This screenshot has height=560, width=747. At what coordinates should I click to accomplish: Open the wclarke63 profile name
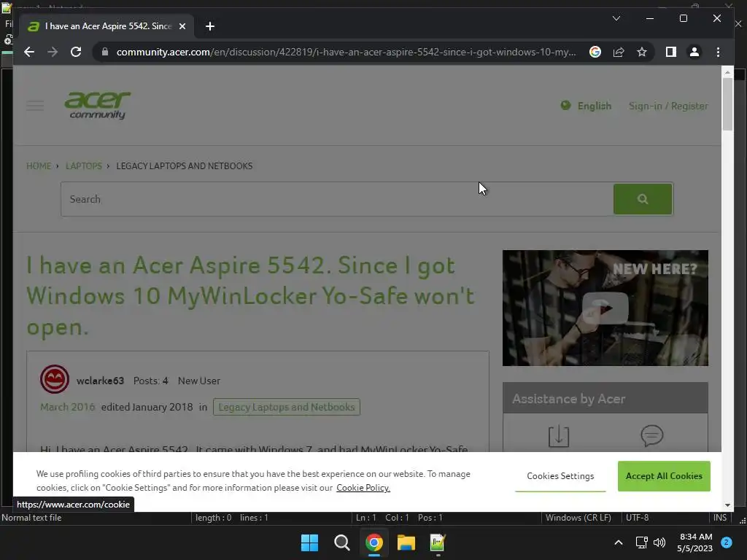pyautogui.click(x=100, y=381)
